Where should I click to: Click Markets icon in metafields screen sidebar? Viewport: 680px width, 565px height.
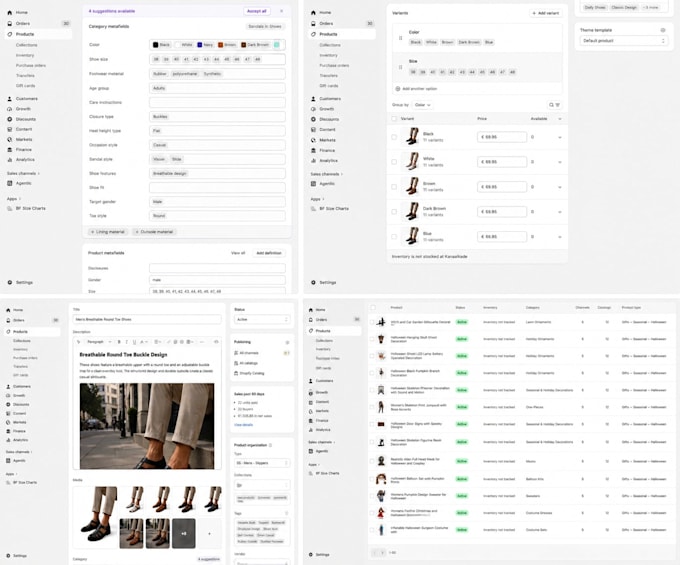[10, 139]
